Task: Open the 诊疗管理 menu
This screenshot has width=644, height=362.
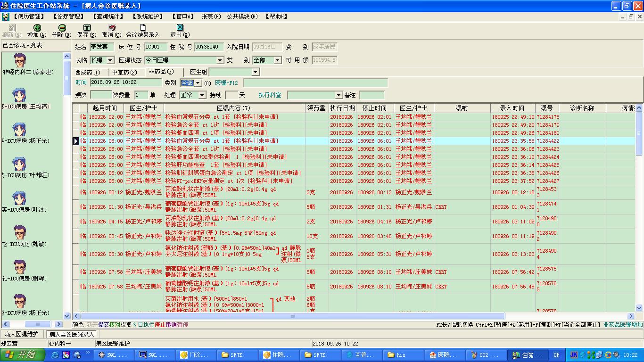Action: click(68, 16)
